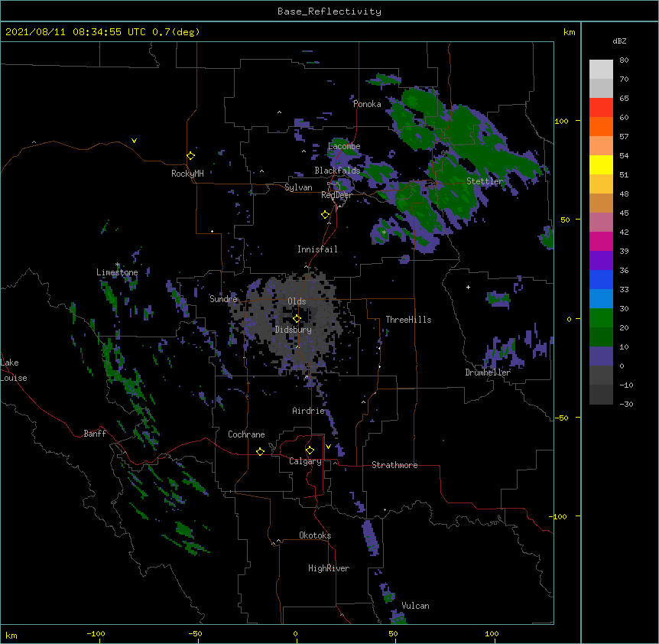
Task: Click the RockyMH label
Action: [x=187, y=174]
